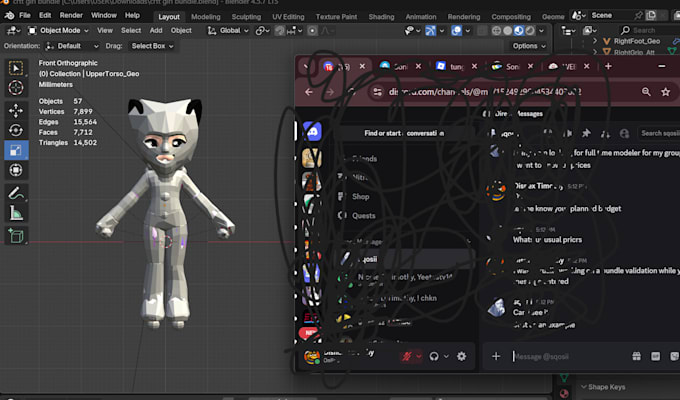The width and height of the screenshot is (680, 400).
Task: Click the zoom magnifier icon in address bar
Action: click(646, 92)
